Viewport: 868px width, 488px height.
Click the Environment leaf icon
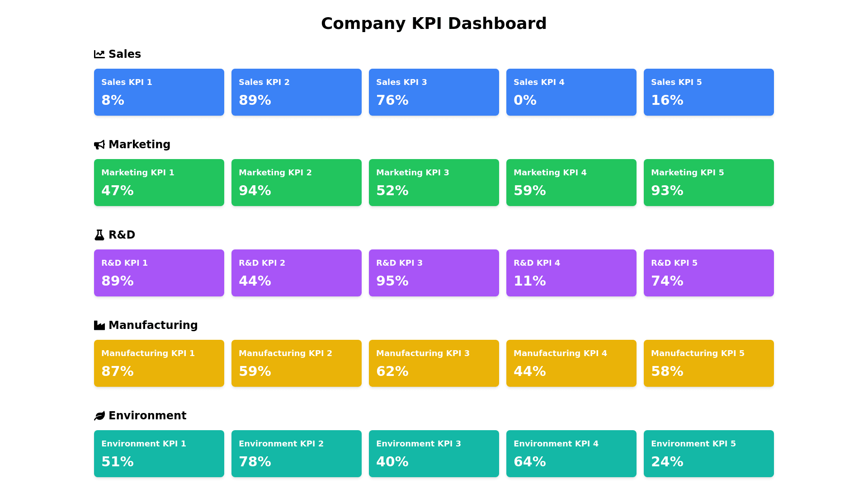pos(99,416)
